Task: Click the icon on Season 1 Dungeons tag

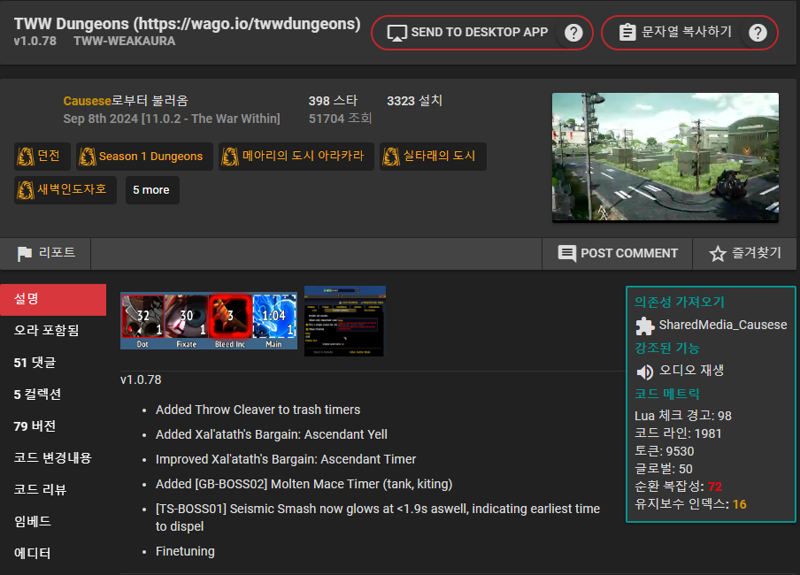Action: coord(87,156)
